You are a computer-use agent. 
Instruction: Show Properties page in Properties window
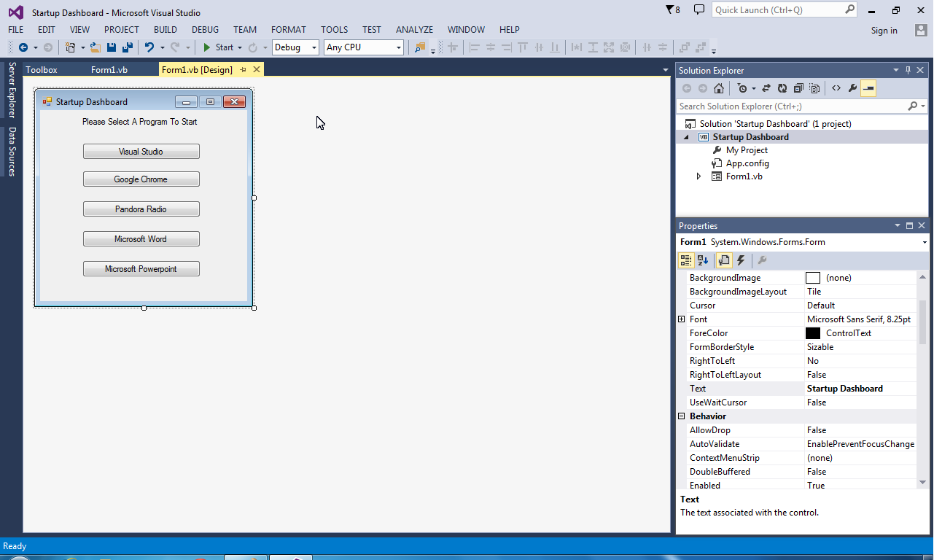tap(724, 260)
